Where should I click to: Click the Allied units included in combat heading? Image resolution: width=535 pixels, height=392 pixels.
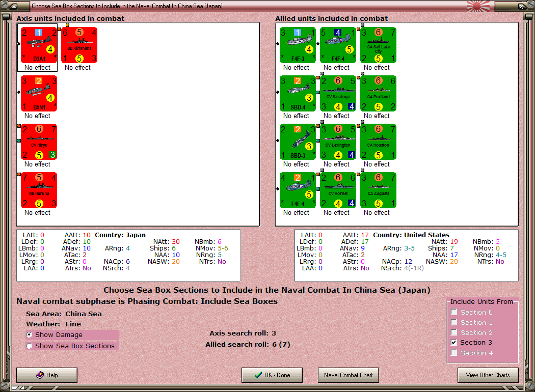(331, 18)
